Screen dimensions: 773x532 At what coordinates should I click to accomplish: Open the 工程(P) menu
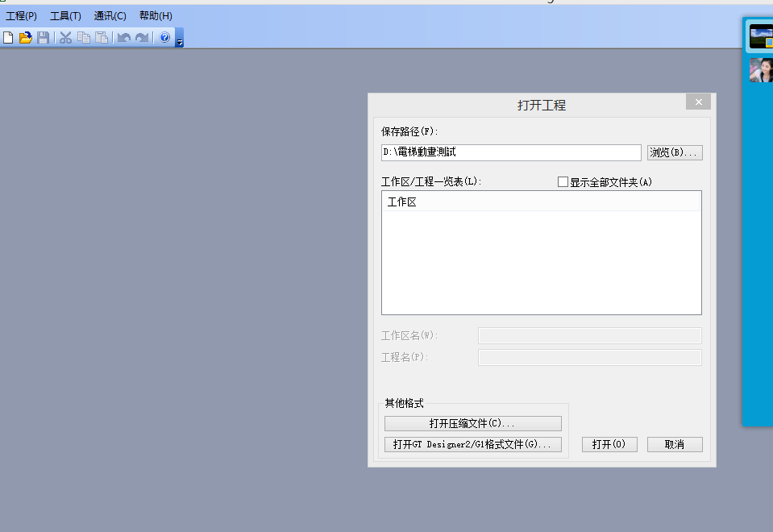click(22, 16)
